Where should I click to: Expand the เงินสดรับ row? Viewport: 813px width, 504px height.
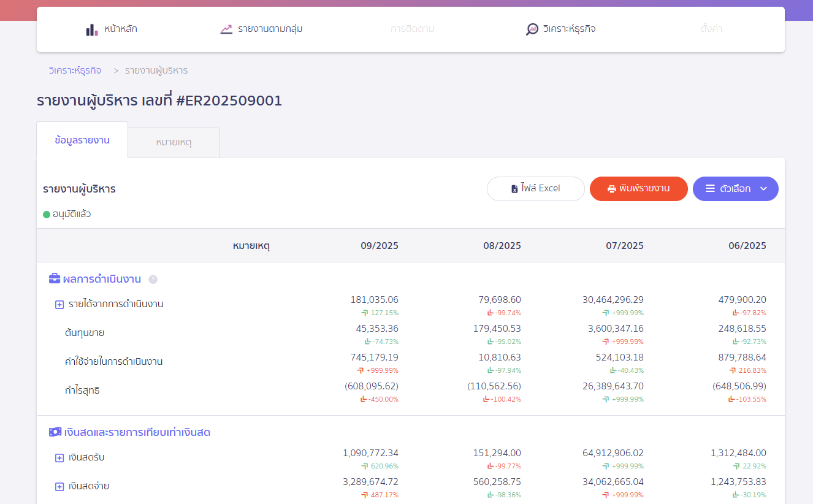click(58, 457)
